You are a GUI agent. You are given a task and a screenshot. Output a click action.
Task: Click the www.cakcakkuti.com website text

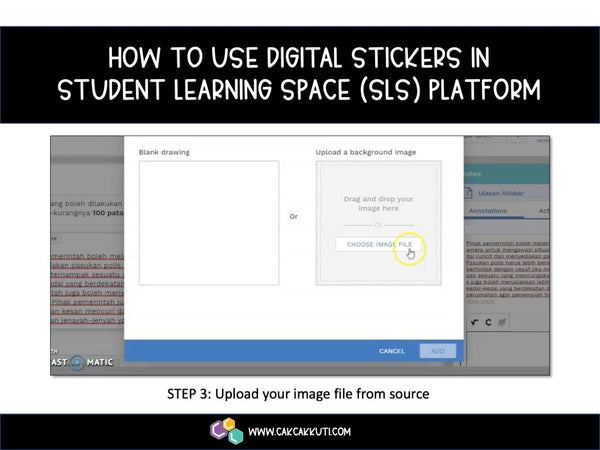pos(299,432)
